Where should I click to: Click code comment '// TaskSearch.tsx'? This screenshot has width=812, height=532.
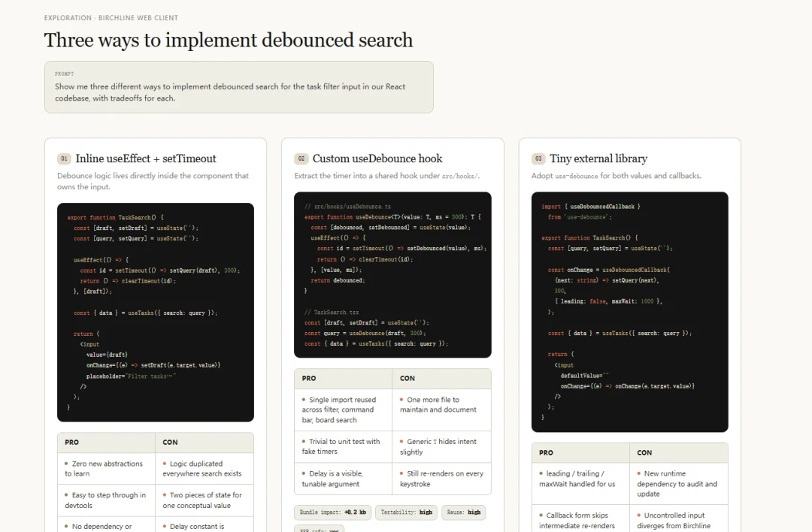(332, 312)
